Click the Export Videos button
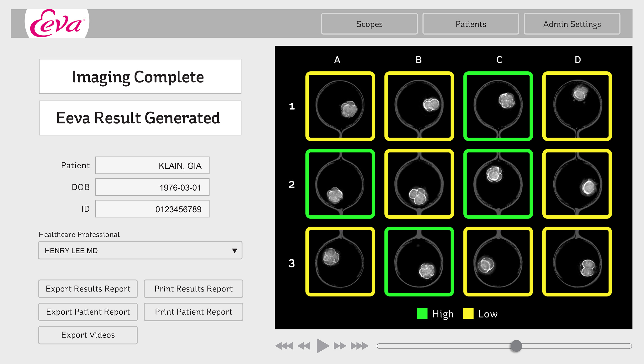 coord(88,335)
